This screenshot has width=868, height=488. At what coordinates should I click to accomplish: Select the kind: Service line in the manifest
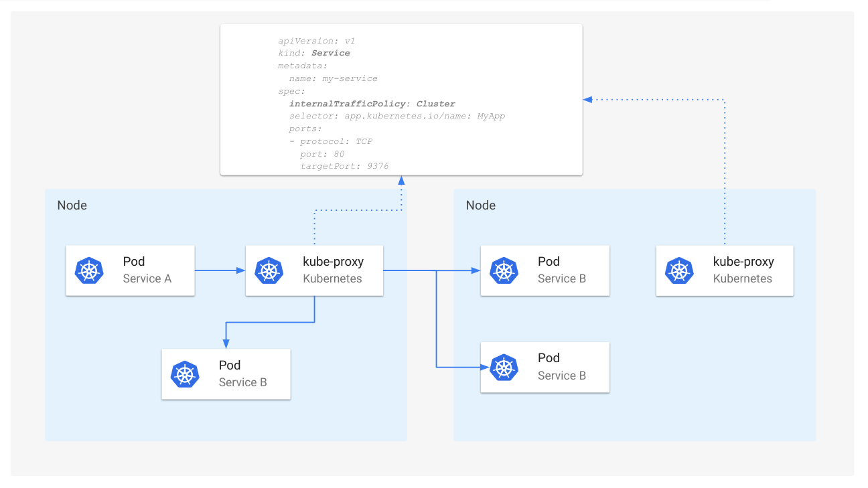click(314, 53)
